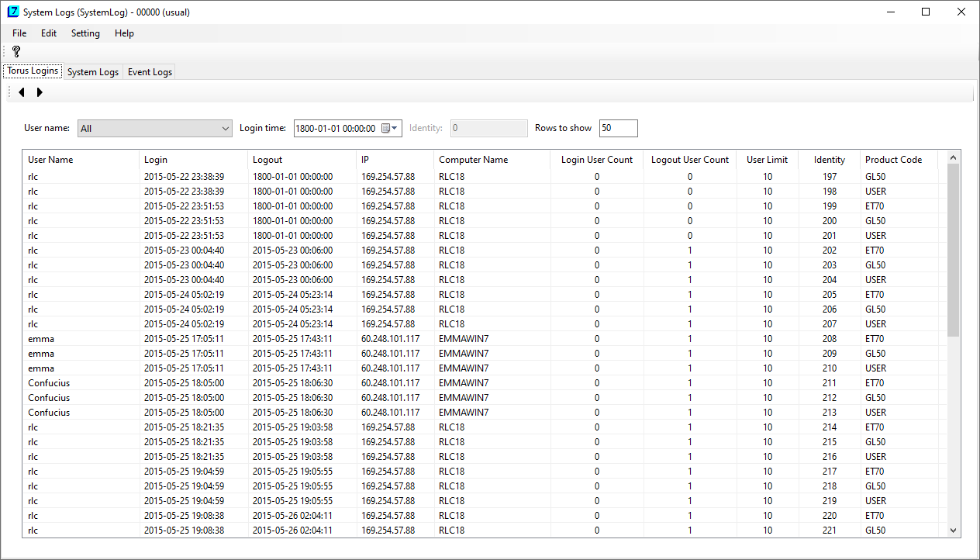Click the Rows to show input field

(618, 129)
